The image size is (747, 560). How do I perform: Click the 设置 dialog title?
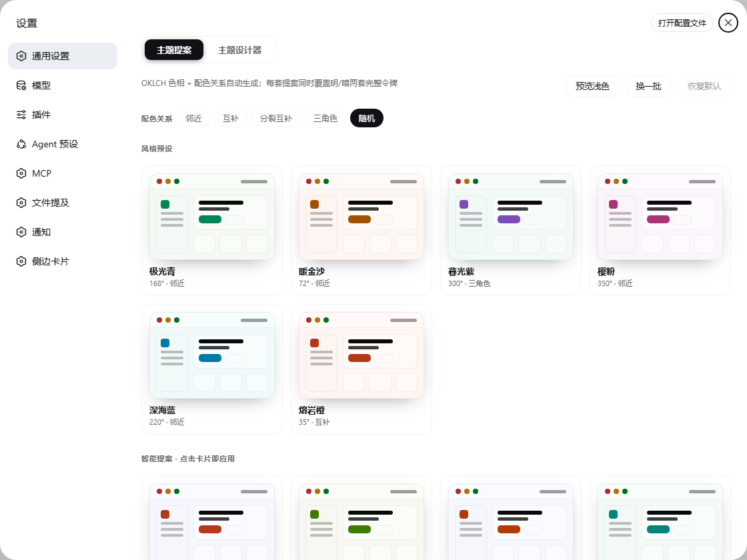click(x=27, y=23)
